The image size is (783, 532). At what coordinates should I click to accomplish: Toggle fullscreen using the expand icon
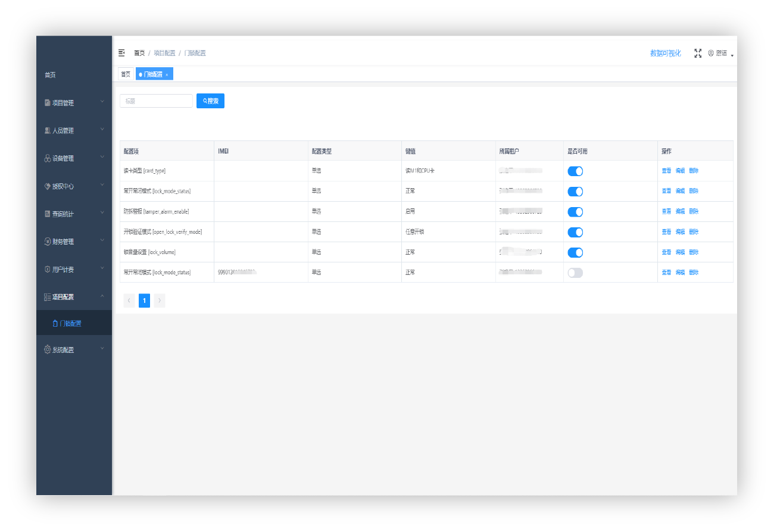coord(698,53)
